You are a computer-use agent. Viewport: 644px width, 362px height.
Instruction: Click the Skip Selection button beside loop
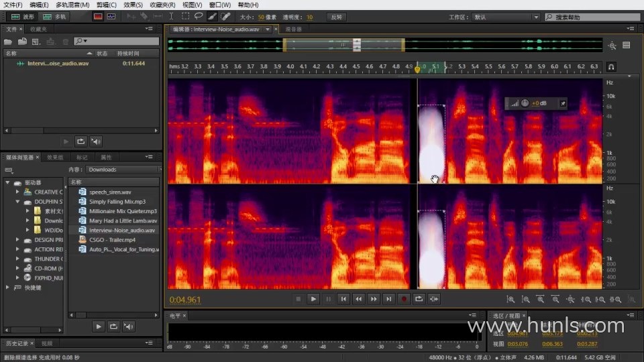[x=435, y=299]
